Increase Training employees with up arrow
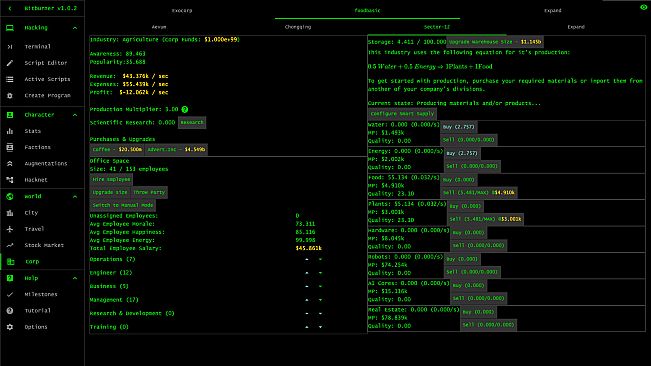The height and width of the screenshot is (366, 651). click(x=307, y=327)
